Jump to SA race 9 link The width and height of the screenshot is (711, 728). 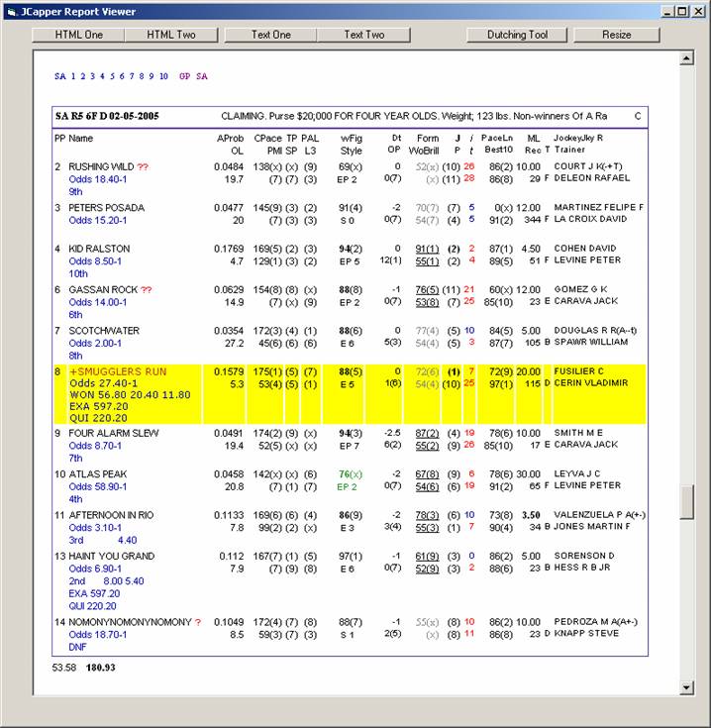click(x=151, y=76)
